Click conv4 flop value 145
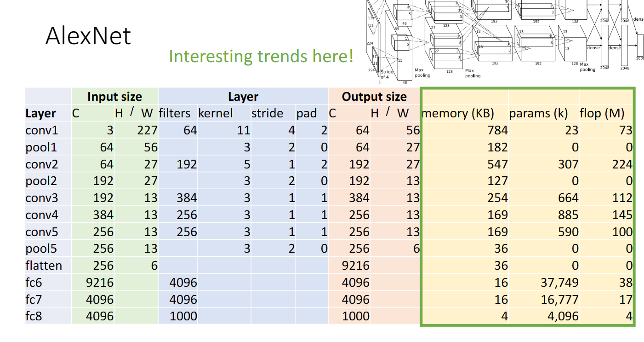The width and height of the screenshot is (644, 342). 622,215
